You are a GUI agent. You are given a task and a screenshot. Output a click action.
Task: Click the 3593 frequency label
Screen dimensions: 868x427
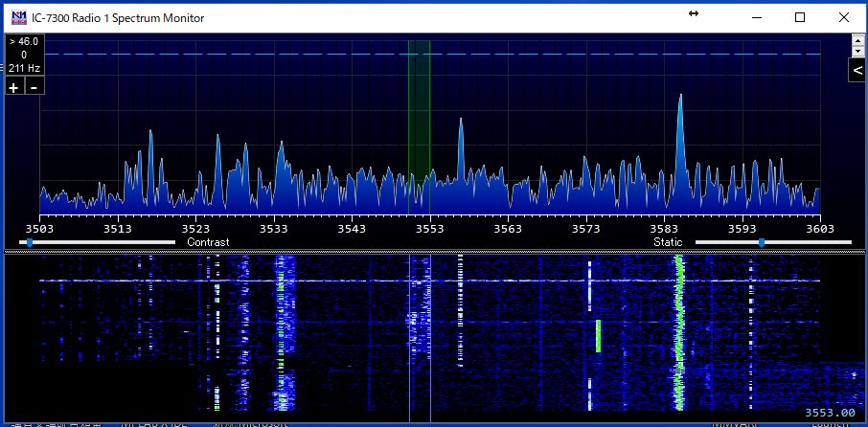point(742,229)
